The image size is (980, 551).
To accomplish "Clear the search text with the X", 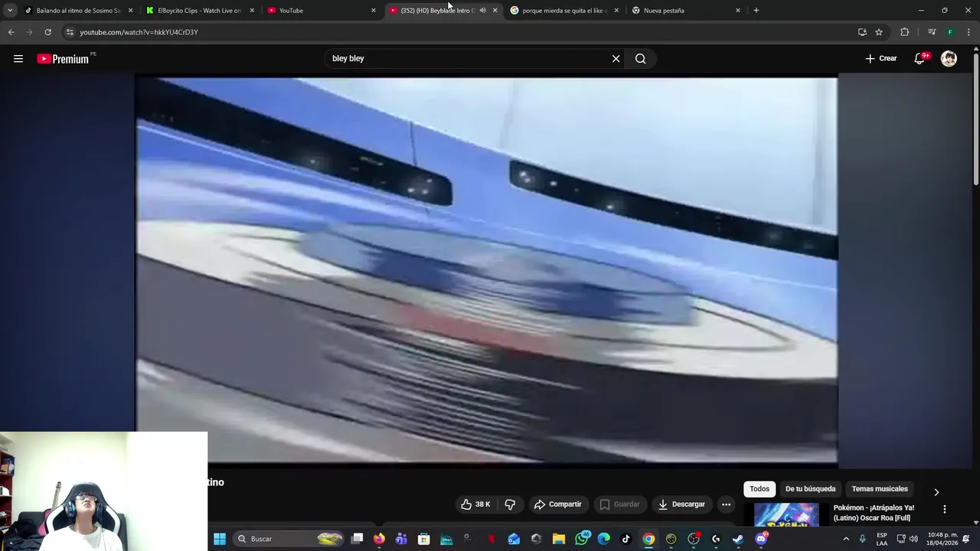I will point(616,59).
